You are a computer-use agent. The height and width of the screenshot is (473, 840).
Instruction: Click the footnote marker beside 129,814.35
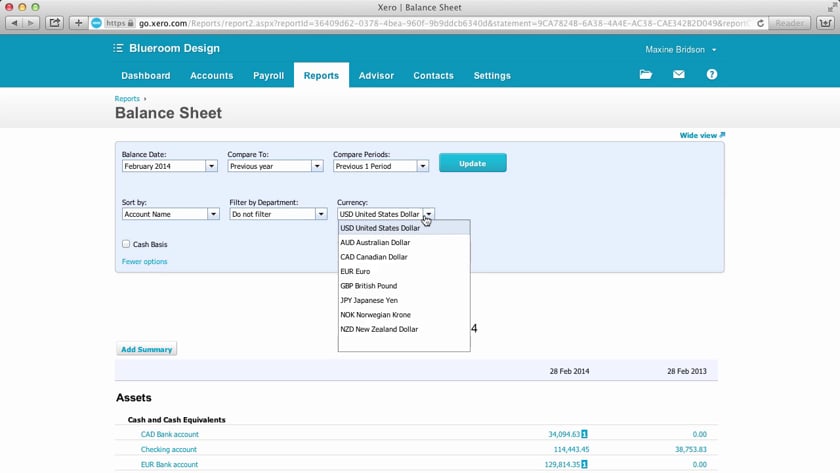pyautogui.click(x=584, y=464)
